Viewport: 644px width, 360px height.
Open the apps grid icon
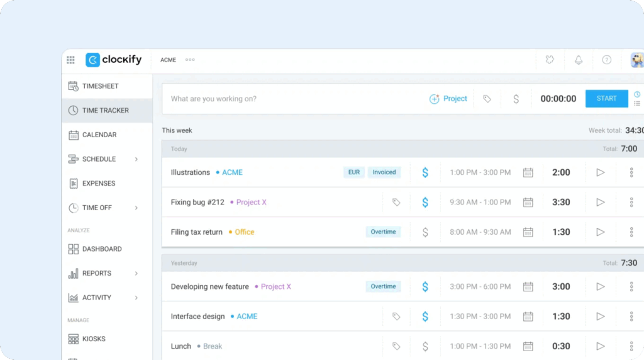[x=70, y=60]
